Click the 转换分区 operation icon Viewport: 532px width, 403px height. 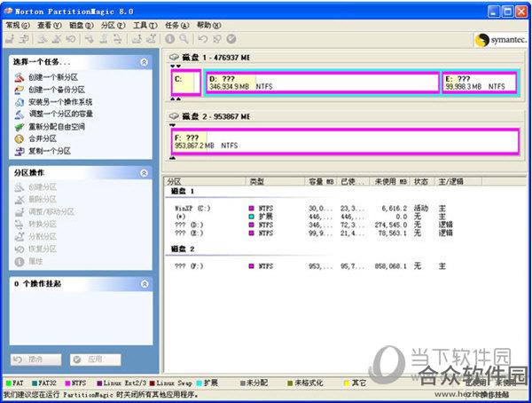click(20, 225)
